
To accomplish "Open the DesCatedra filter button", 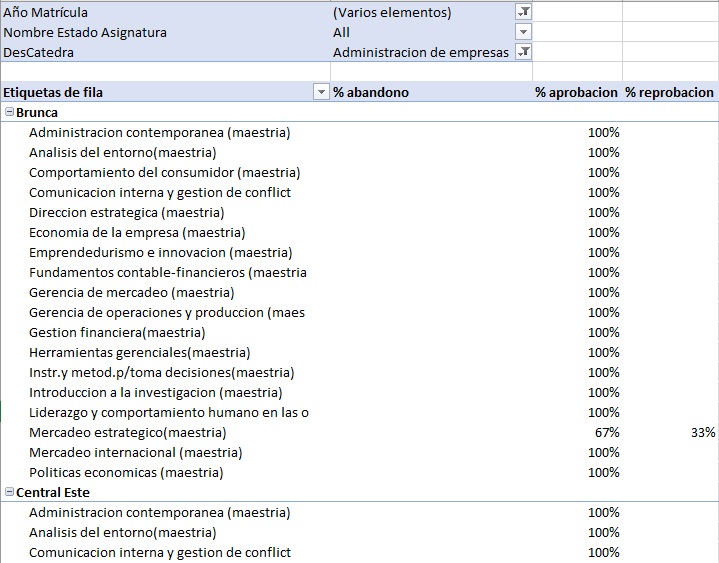I will click(523, 52).
